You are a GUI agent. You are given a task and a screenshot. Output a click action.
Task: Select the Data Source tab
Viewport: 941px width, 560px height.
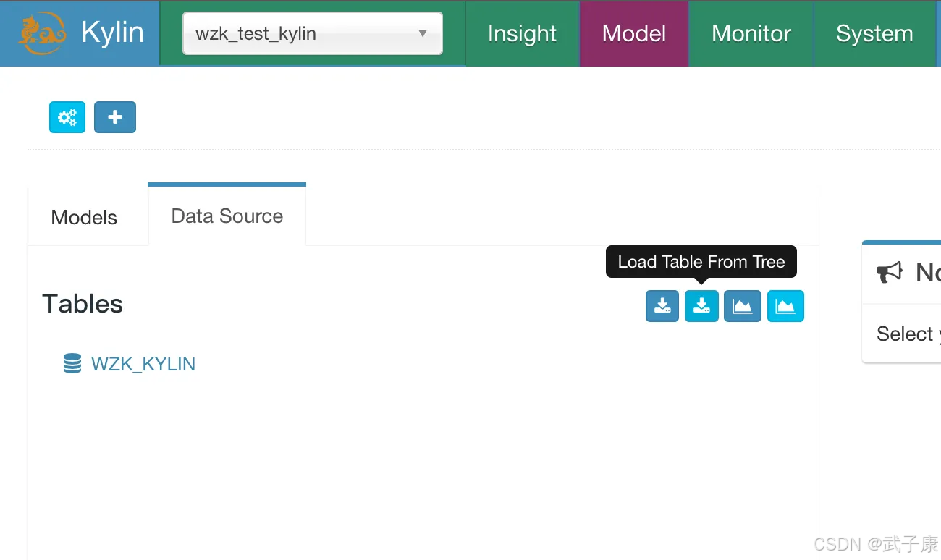tap(227, 216)
